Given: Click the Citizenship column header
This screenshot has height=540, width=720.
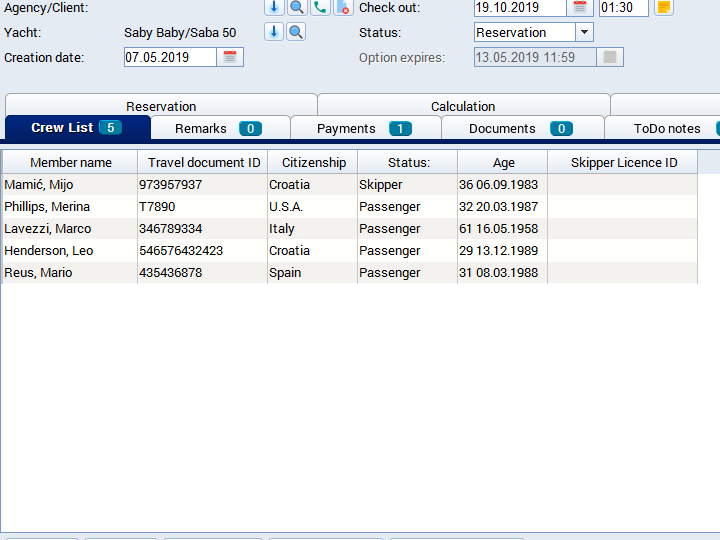Looking at the screenshot, I should coord(313,162).
